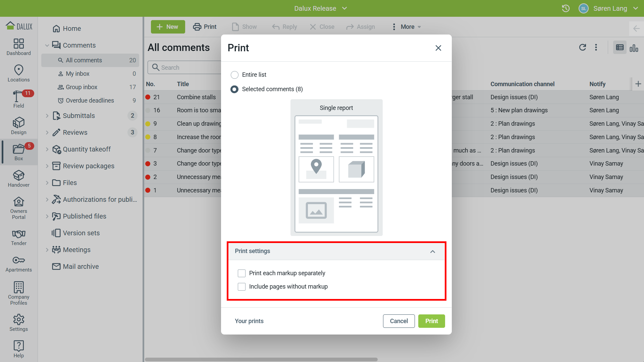The image size is (644, 362).
Task: Enable Print each markup separately
Action: coord(241,273)
